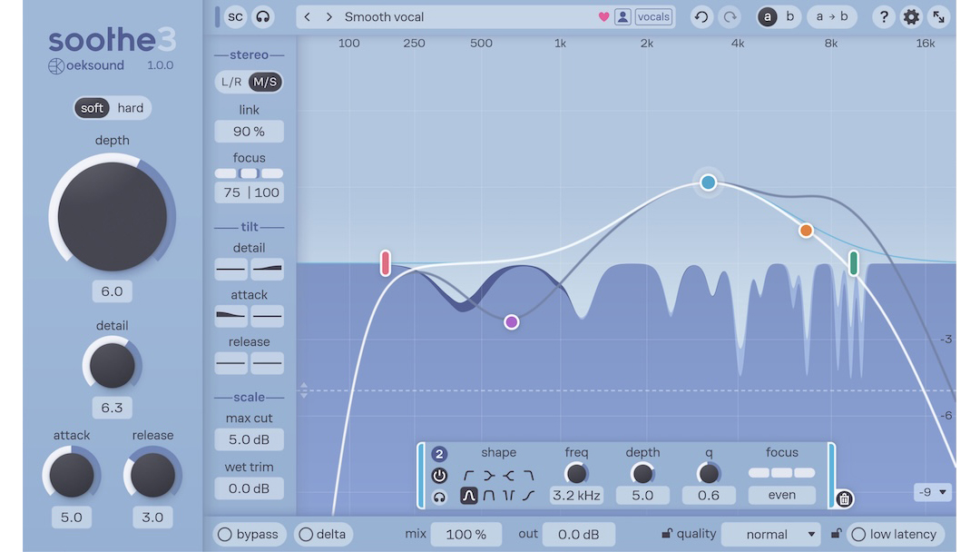Click the stereo focus slider bar
980x552 pixels.
tap(249, 173)
